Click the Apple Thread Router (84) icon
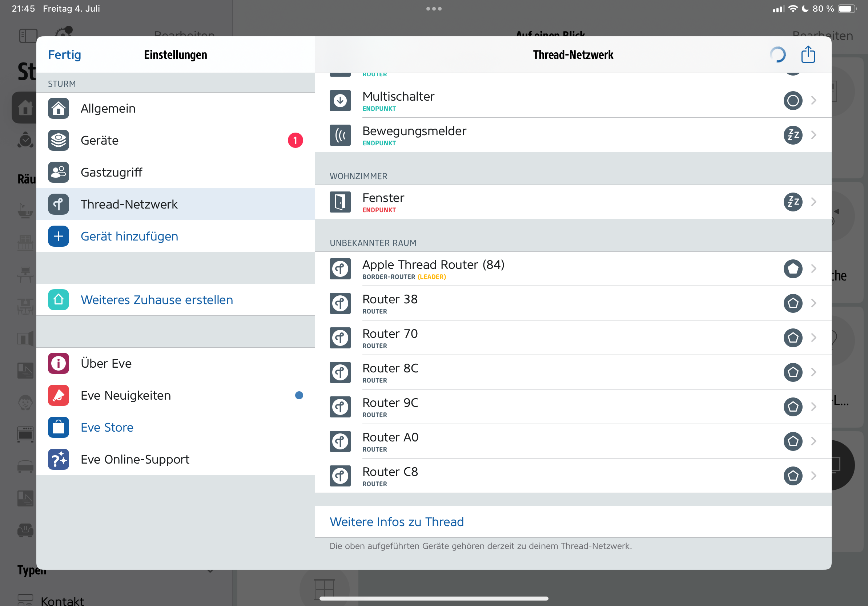Screen dimensions: 868x606 (340, 268)
